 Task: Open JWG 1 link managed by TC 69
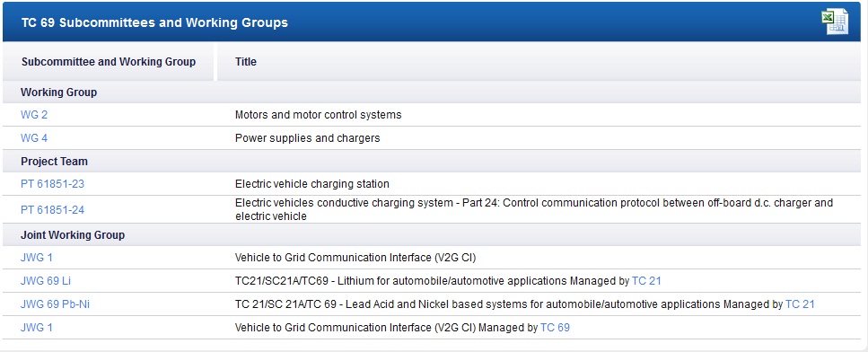tap(37, 328)
